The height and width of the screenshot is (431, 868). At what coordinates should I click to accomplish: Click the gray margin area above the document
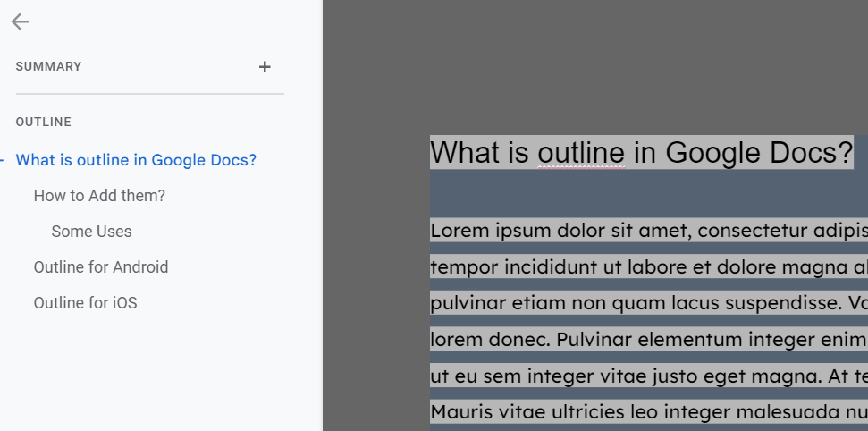(x=594, y=63)
